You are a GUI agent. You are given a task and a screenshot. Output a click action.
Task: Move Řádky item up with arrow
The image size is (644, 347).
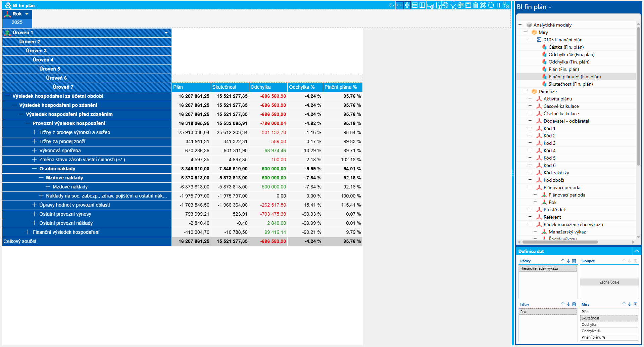pyautogui.click(x=563, y=261)
